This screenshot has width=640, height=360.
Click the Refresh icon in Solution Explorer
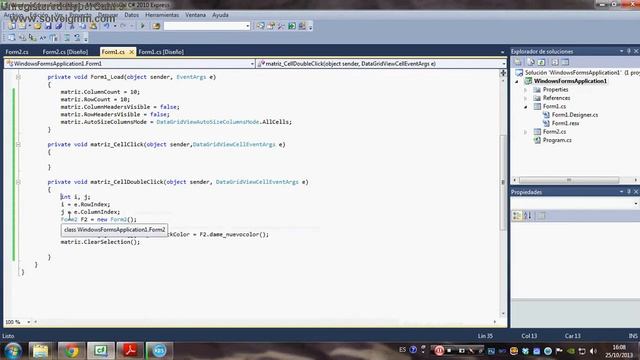coord(542,62)
